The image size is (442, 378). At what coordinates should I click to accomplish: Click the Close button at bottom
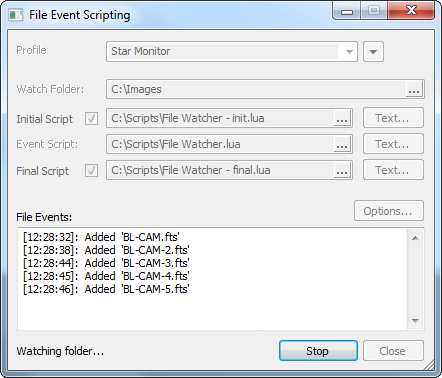tap(393, 351)
